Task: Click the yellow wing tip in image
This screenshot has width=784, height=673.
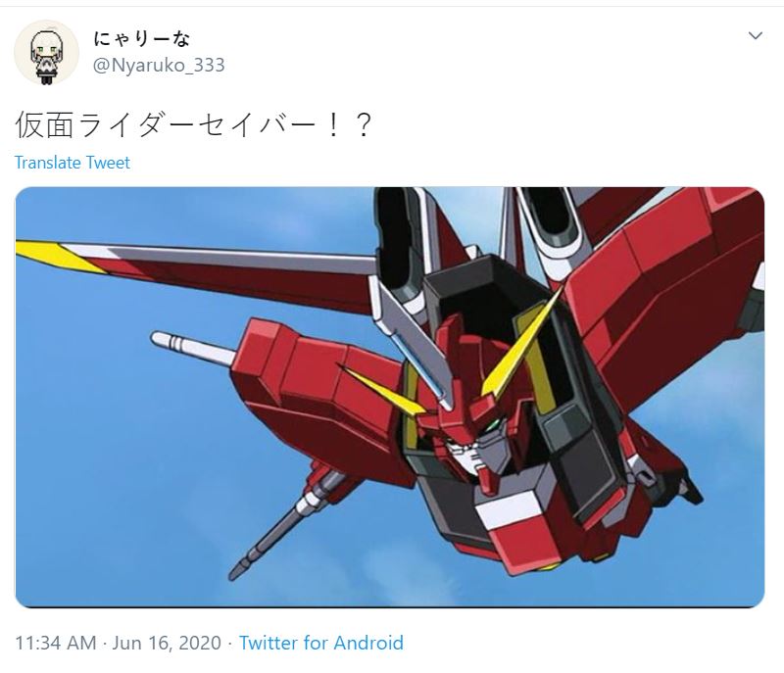Action: point(60,256)
